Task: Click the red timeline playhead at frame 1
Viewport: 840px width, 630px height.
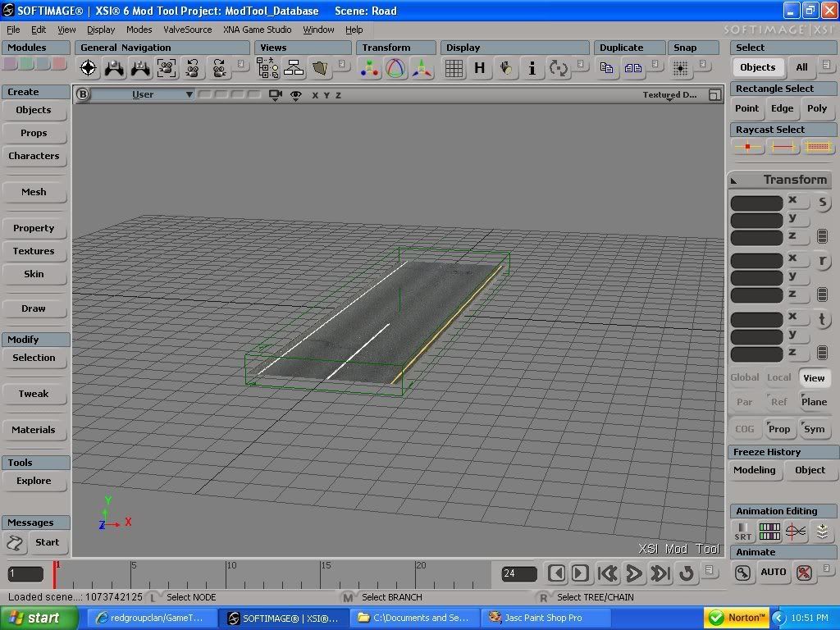Action: coord(55,574)
